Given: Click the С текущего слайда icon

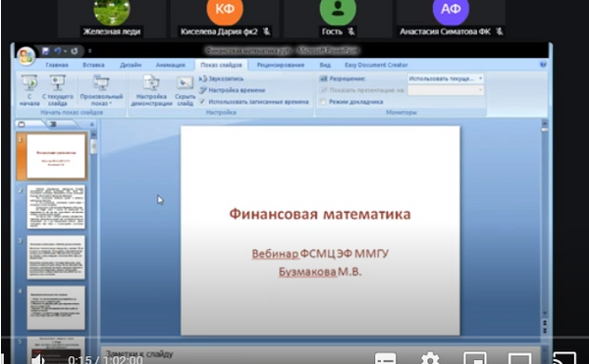Looking at the screenshot, I should (57, 82).
